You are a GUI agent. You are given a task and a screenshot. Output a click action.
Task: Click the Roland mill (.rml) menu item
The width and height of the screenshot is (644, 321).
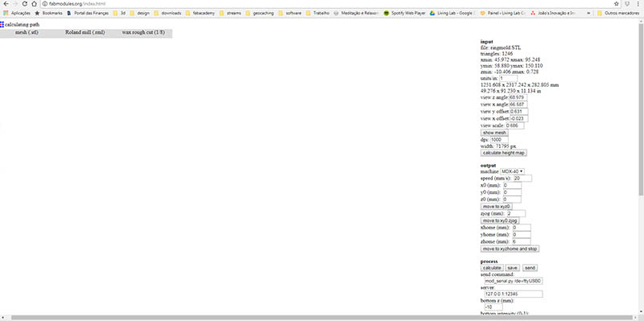tap(85, 32)
